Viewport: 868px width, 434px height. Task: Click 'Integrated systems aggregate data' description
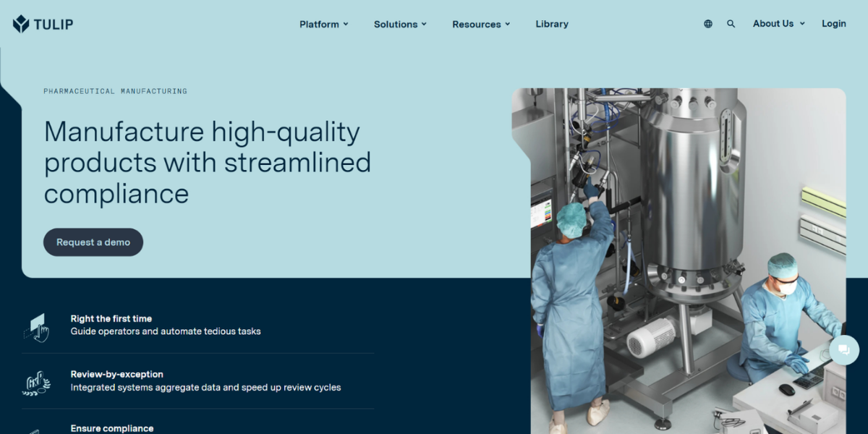(205, 387)
